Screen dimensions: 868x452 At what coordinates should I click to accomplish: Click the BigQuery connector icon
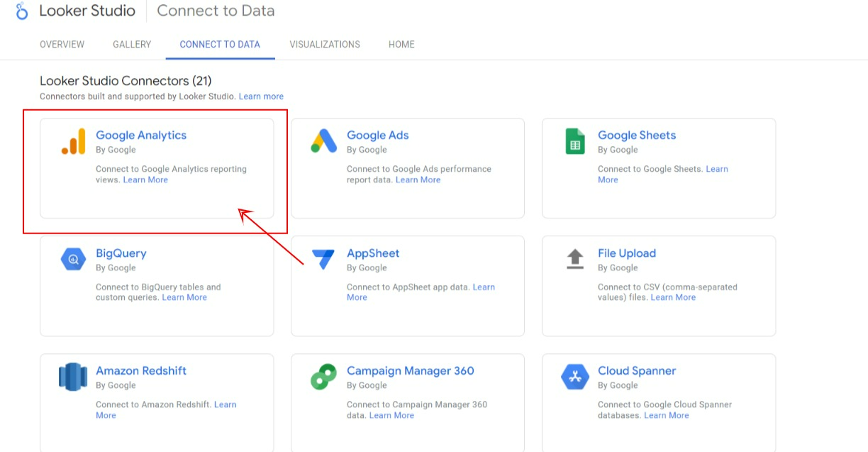click(72, 259)
